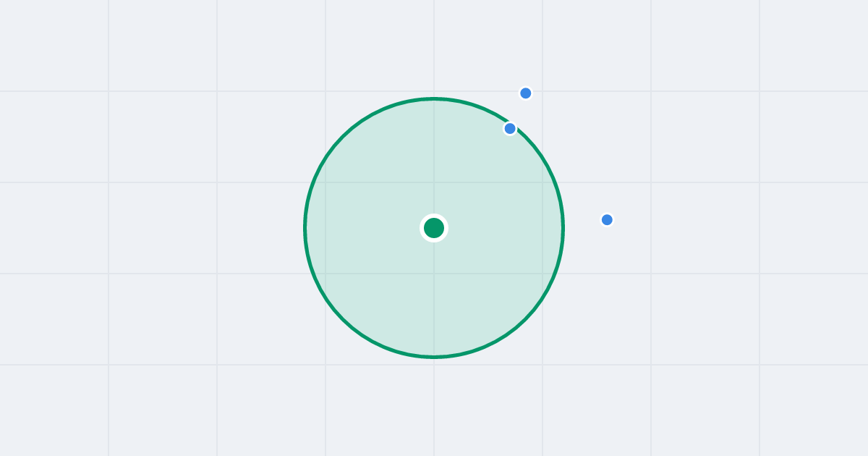Image resolution: width=868 pixels, height=456 pixels.
Task: Click the upper-left grid intersection inside the circle
Action: (325, 182)
